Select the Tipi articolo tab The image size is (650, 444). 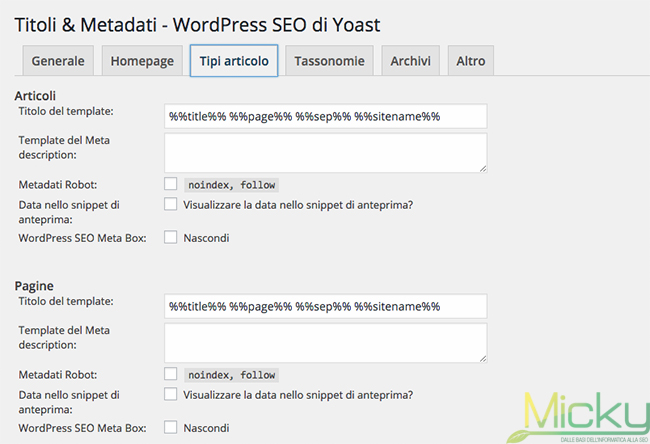pyautogui.click(x=234, y=61)
